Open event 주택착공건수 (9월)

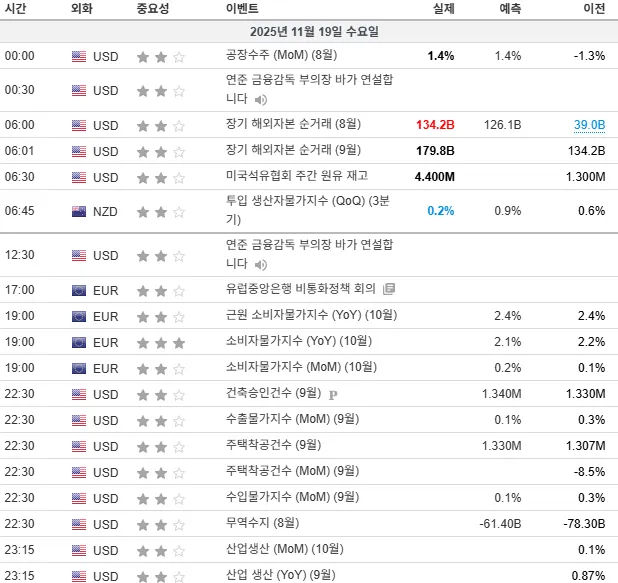pyautogui.click(x=274, y=445)
